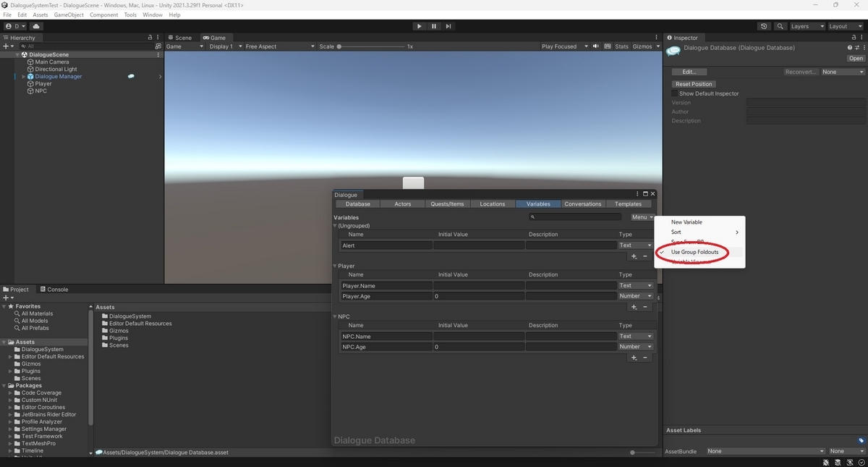Click the Step frame button
The height and width of the screenshot is (467, 868).
(448, 26)
